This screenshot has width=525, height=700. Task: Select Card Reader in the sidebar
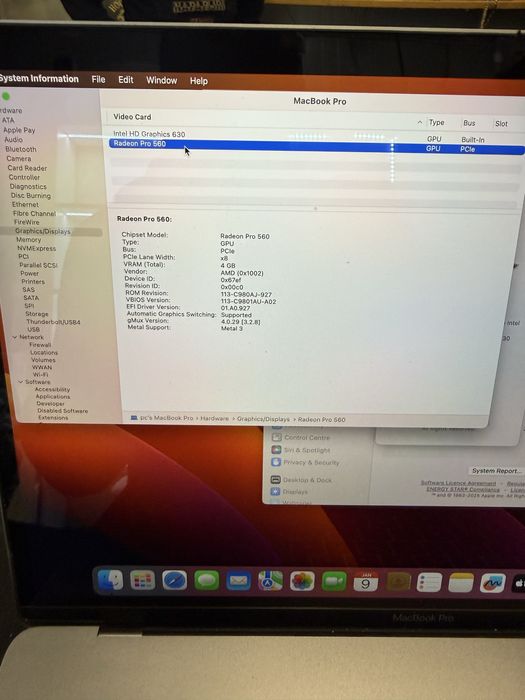pos(27,168)
